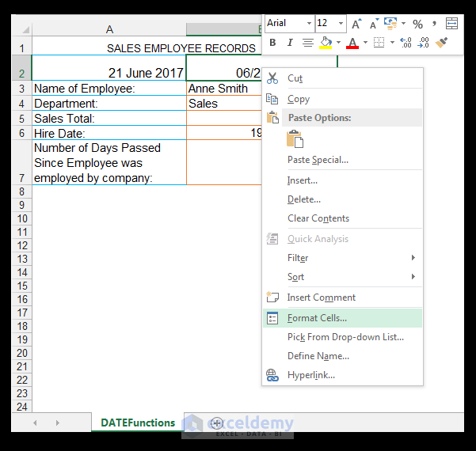The height and width of the screenshot is (451, 476).
Task: Apply Percent Style from mini toolbar
Action: (417, 24)
